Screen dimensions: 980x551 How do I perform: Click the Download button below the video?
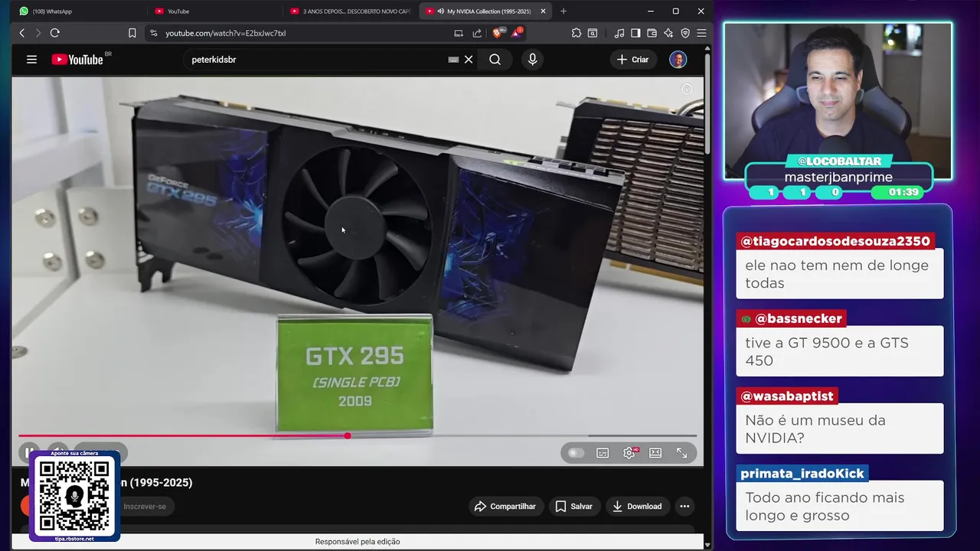tap(637, 506)
